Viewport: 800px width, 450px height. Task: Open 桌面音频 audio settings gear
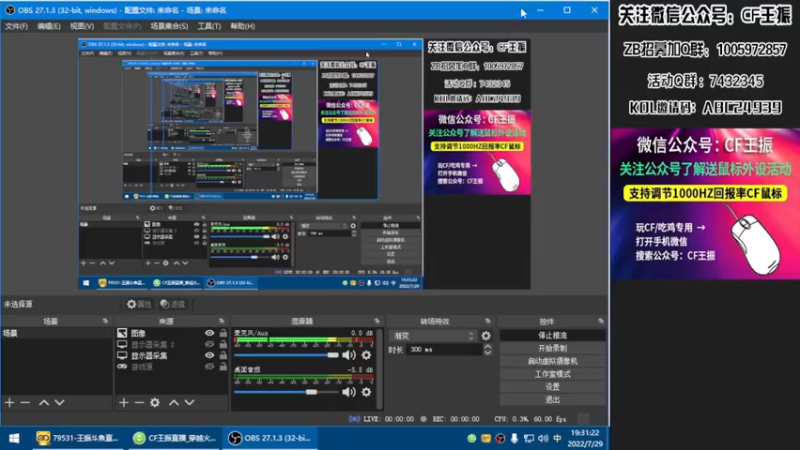pyautogui.click(x=366, y=392)
